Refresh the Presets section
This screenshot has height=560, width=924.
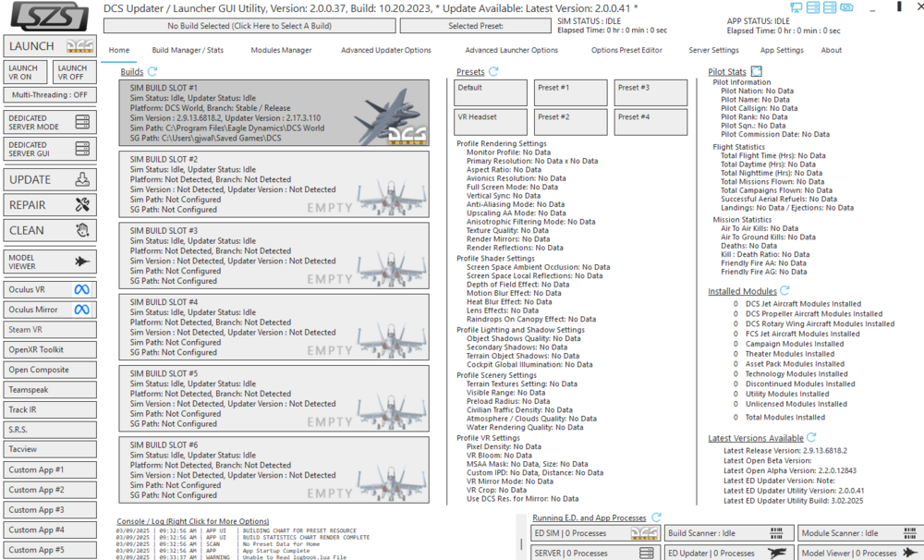493,71
